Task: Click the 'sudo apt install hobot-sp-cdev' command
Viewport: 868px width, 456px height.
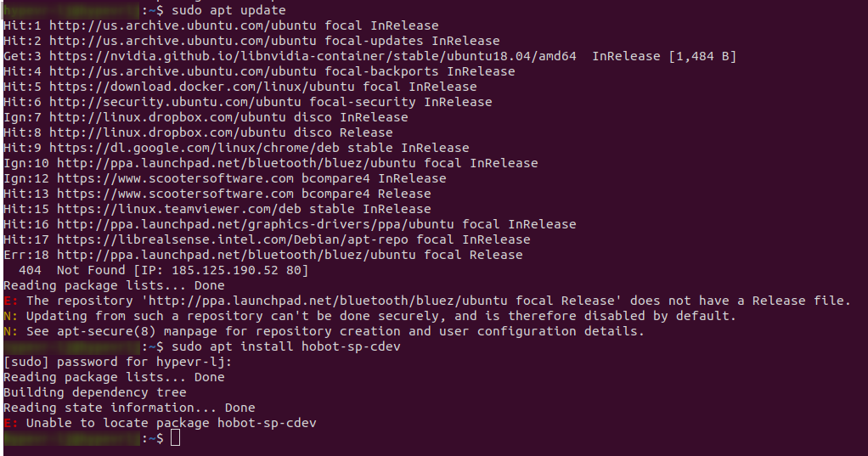Action: click(285, 346)
